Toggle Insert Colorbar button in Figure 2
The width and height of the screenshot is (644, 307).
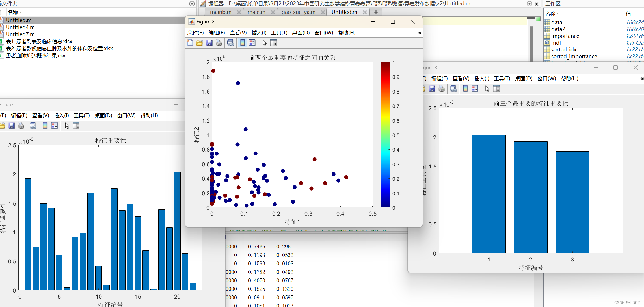tap(243, 43)
